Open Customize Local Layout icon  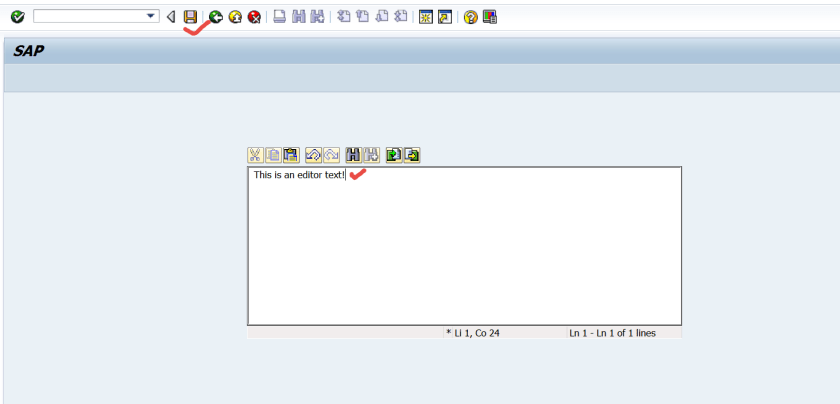tap(490, 17)
